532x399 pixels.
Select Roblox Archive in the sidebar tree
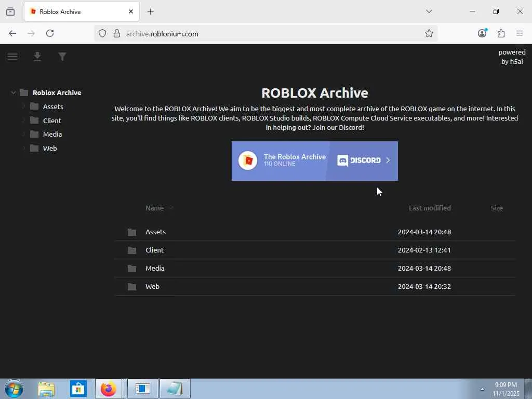click(x=57, y=92)
